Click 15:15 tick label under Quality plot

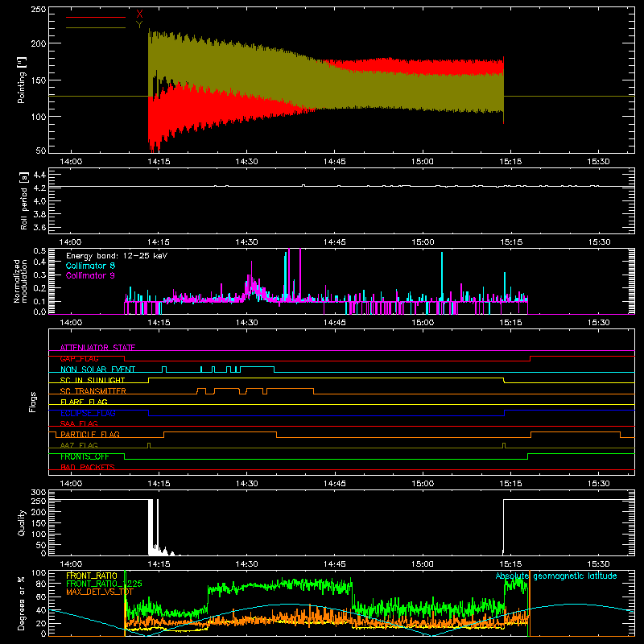click(510, 564)
